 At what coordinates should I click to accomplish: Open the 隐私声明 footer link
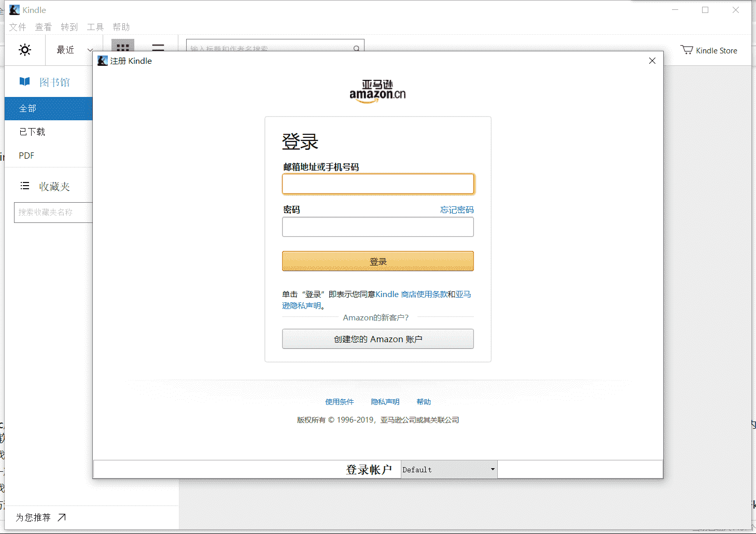[385, 402]
